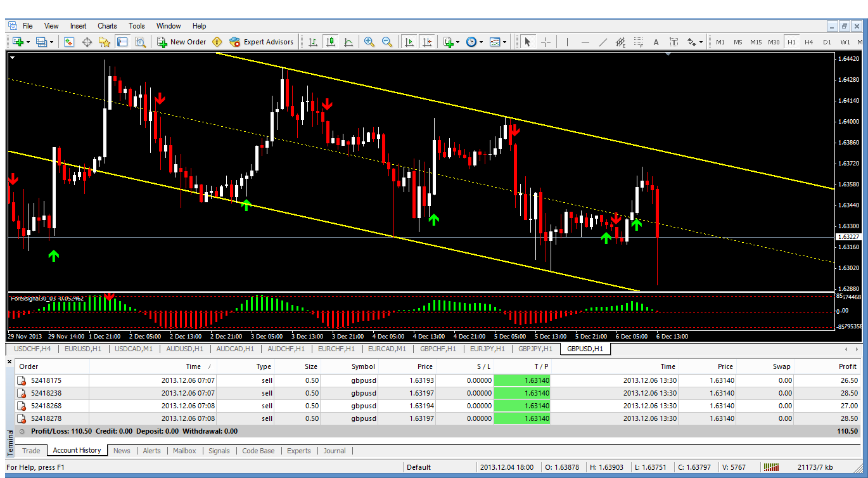The height and width of the screenshot is (478, 868).
Task: Sort history by Symbol column header
Action: (363, 366)
